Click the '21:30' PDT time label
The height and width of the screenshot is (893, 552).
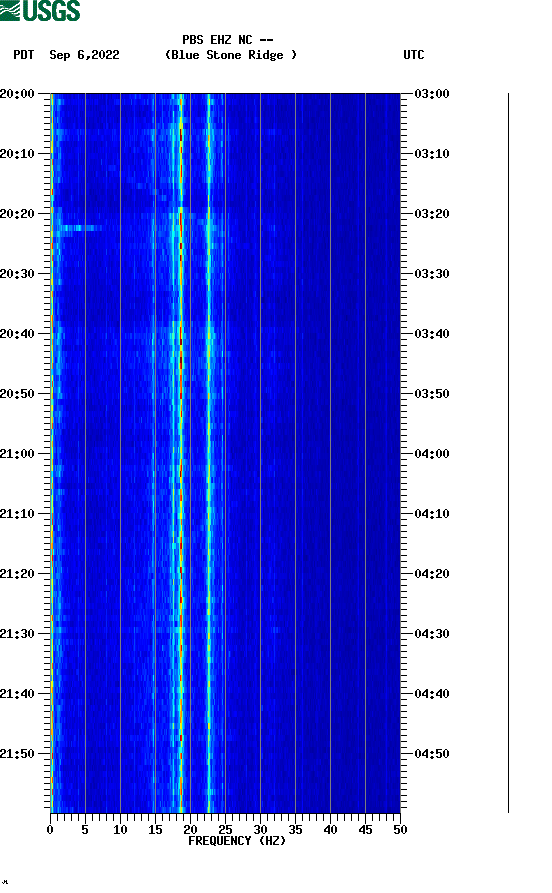coord(17,634)
